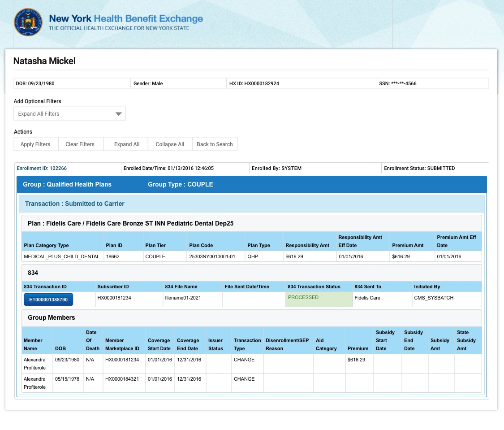Click the Premium column header
Image resolution: width=504 pixels, height=430 pixels.
(x=359, y=348)
